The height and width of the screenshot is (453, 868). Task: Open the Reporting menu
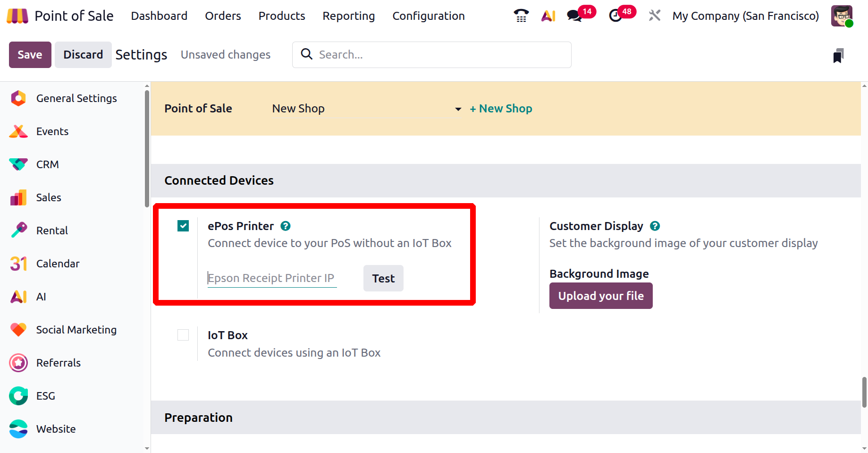coord(348,16)
